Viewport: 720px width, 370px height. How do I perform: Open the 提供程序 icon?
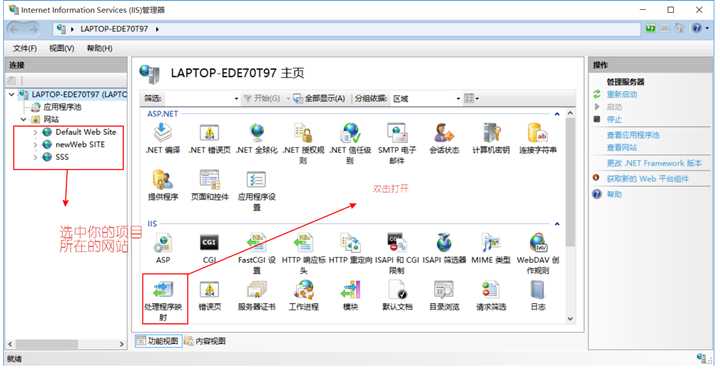[163, 180]
